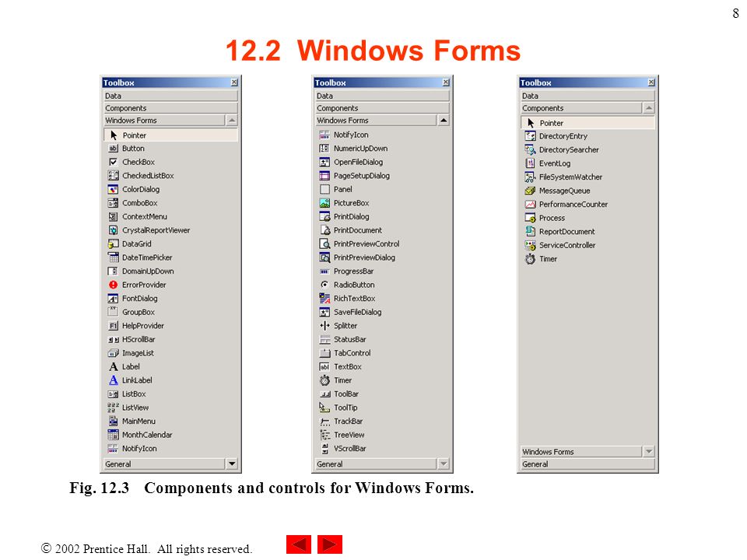Choose the FileSystemWatcher icon

coord(530,177)
